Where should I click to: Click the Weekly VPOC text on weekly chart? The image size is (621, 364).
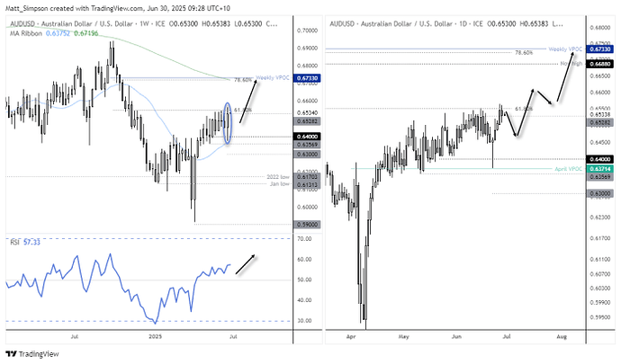coord(273,77)
